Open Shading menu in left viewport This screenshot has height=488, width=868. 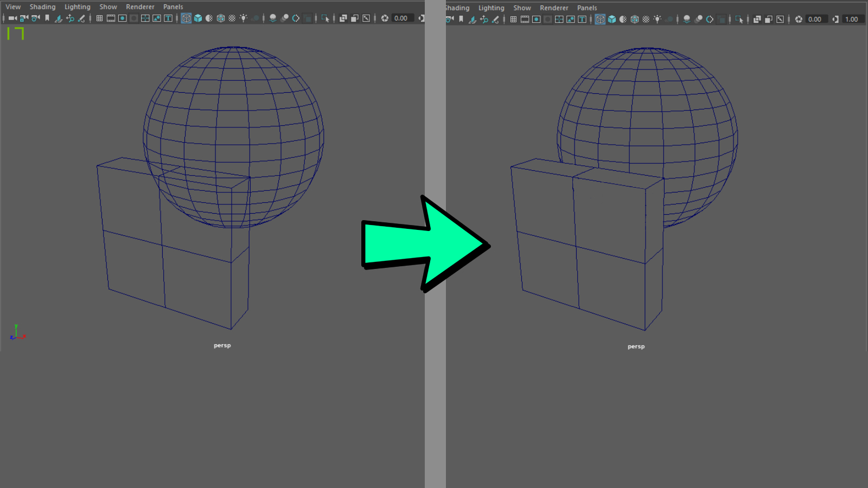coord(42,7)
